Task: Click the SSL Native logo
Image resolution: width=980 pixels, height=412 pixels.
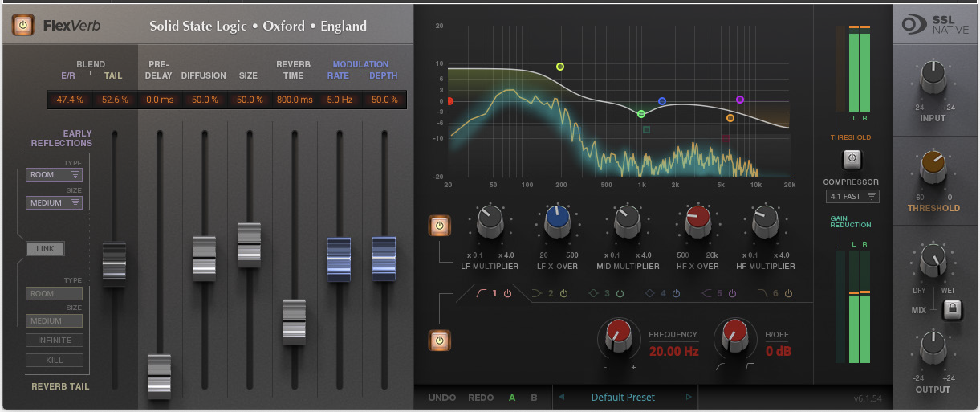Action: (937, 23)
